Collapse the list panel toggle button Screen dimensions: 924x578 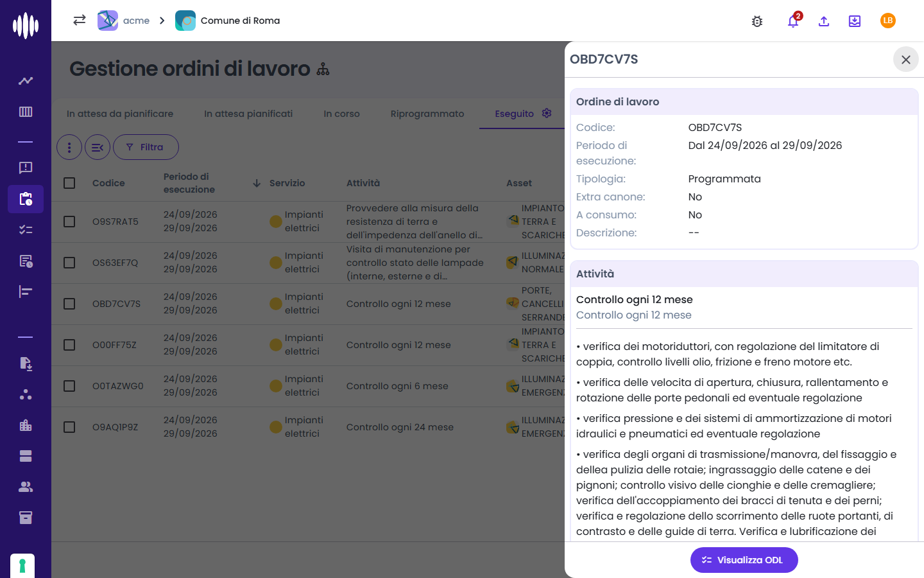98,147
